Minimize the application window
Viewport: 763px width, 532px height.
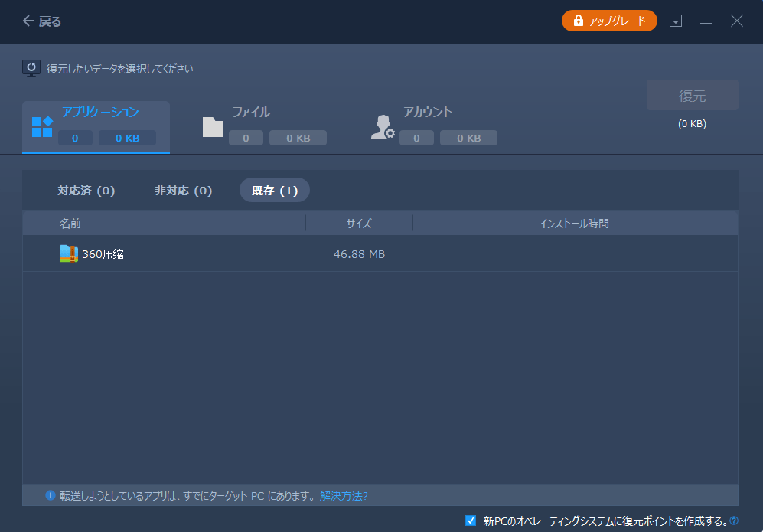click(706, 21)
